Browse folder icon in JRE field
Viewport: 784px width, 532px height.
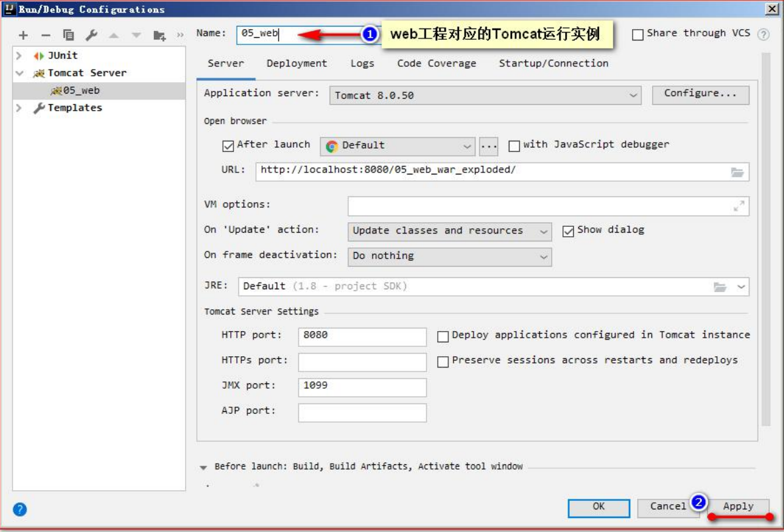[720, 287]
